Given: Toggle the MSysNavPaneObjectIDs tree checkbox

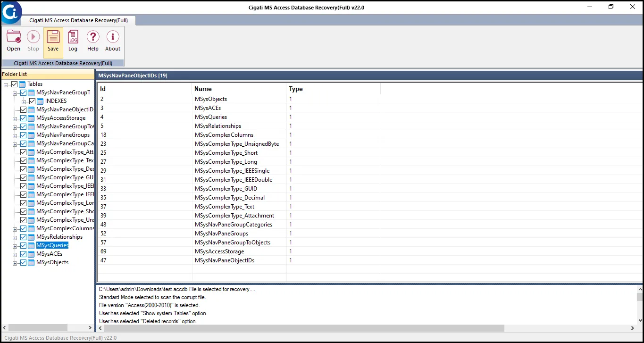Looking at the screenshot, I should (x=23, y=109).
